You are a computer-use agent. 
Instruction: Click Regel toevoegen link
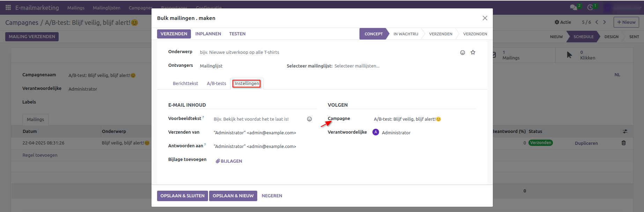(40, 155)
